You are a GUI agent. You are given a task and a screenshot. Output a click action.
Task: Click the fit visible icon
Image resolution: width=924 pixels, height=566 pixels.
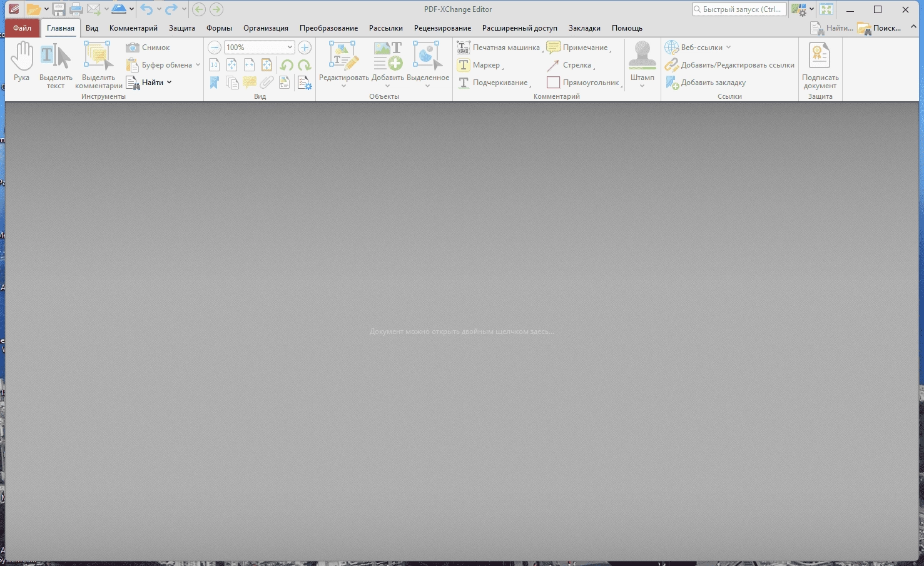coord(267,65)
